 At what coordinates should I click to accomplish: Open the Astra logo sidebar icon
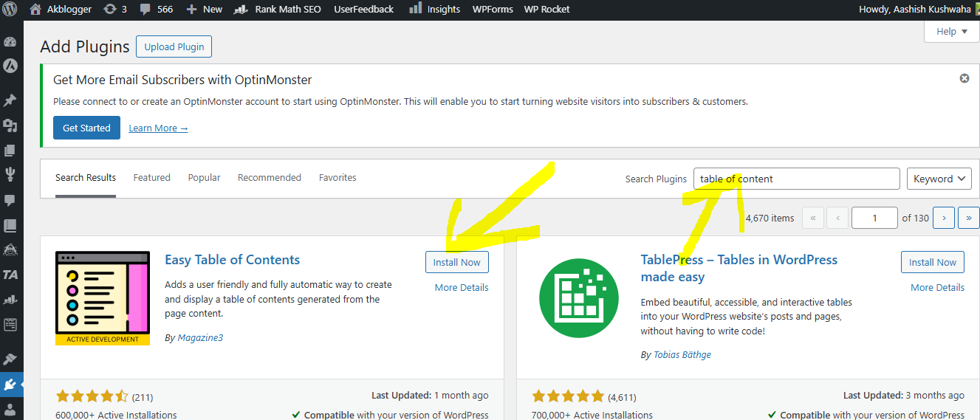coord(10,65)
